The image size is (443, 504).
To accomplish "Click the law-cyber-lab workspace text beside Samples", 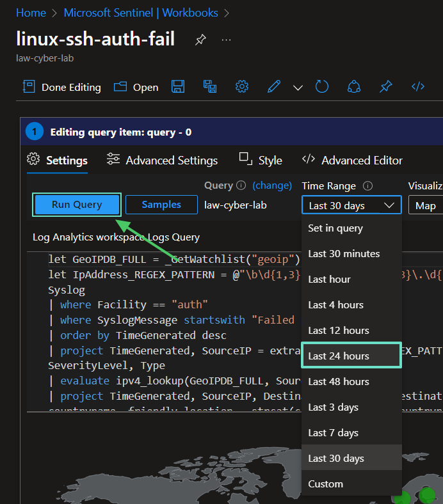I will [236, 205].
